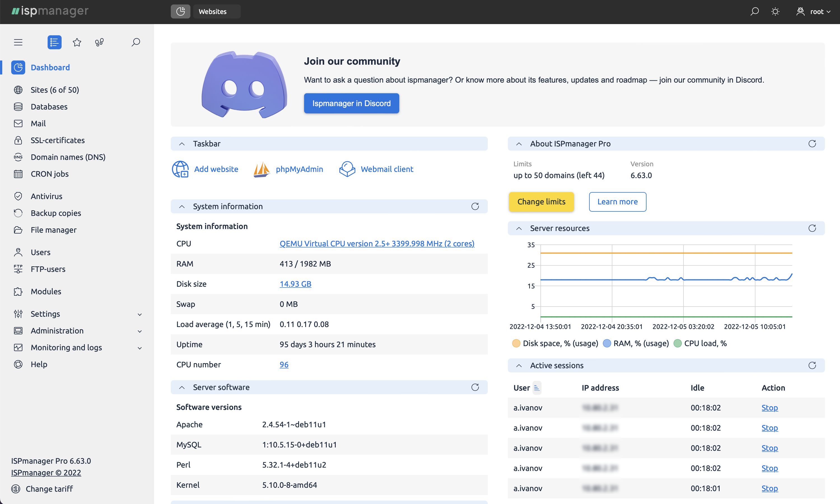This screenshot has height=504, width=840.
Task: Open global search magnifier in top bar
Action: [x=754, y=11]
